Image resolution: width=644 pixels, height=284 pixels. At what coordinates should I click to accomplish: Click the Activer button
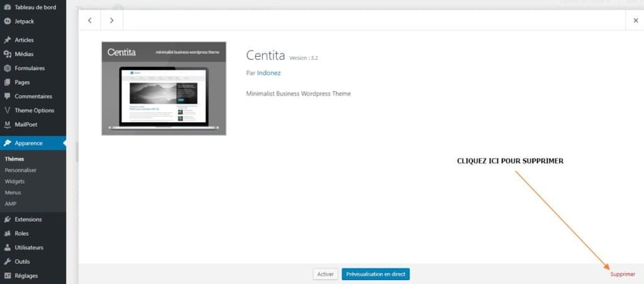point(325,274)
